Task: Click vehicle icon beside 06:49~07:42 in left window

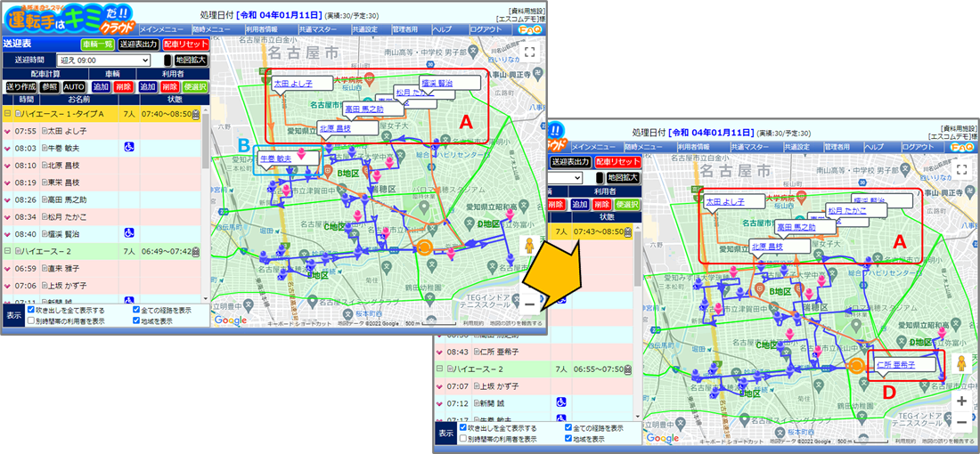Action: (196, 251)
